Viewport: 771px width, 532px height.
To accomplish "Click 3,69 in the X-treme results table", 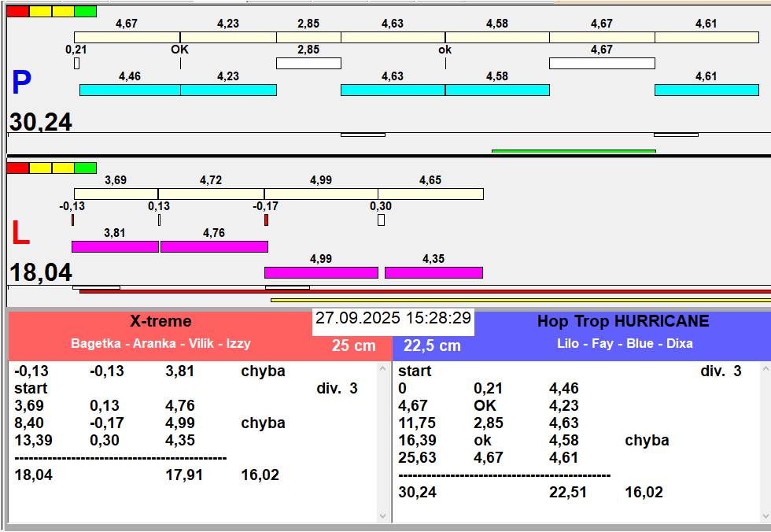I will coord(29,405).
